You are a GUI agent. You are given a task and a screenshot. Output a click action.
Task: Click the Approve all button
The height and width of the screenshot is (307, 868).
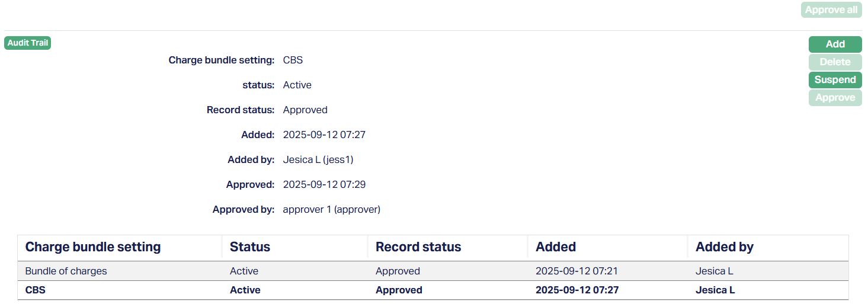(x=831, y=10)
